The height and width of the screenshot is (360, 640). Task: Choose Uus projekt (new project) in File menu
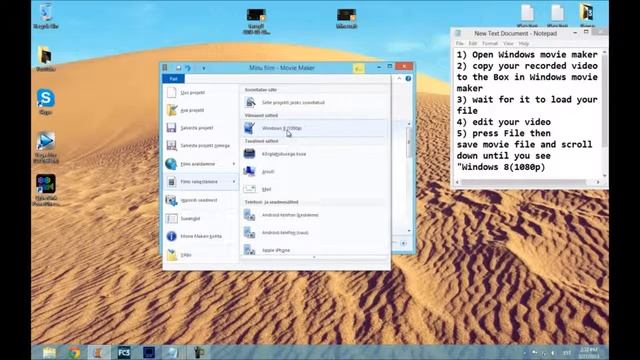[x=200, y=93]
